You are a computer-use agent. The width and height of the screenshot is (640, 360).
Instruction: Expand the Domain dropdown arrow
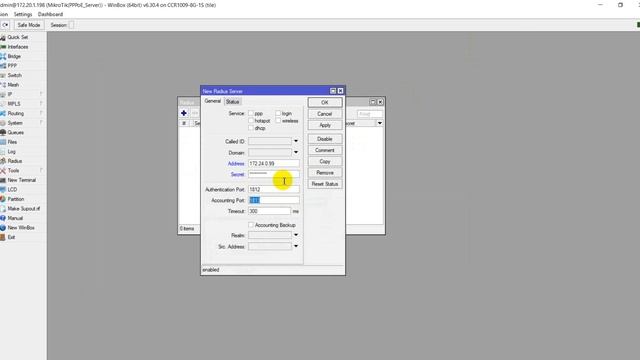[296, 152]
